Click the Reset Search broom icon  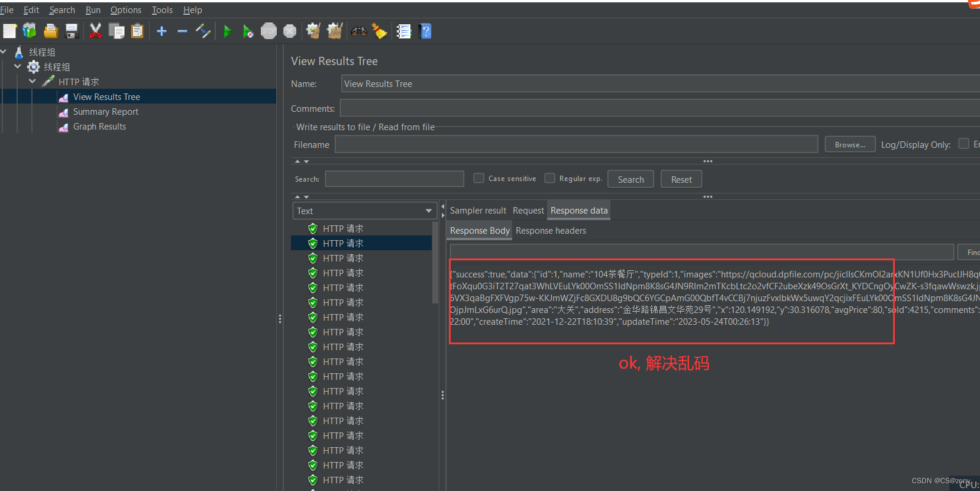(380, 31)
